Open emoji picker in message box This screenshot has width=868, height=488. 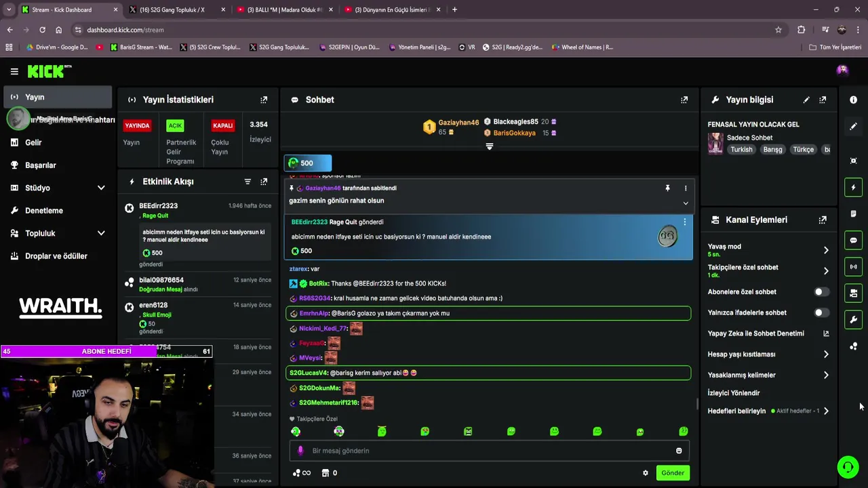pyautogui.click(x=679, y=451)
